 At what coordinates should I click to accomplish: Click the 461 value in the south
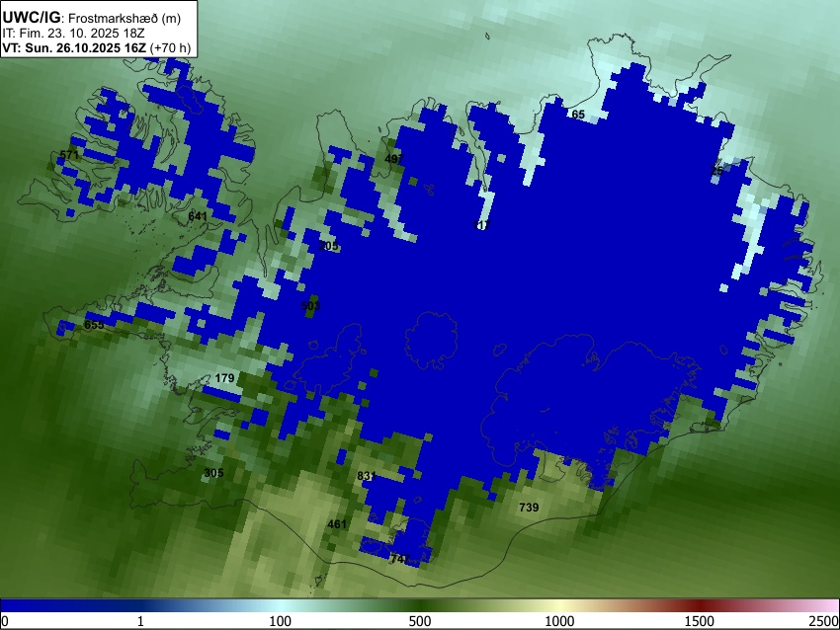[337, 524]
